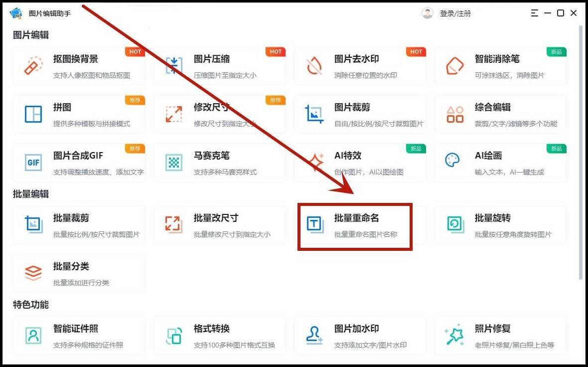Viewport: 588px width, 367px height.
Task: Open the 批量裁剪 title
Action: tap(71, 218)
